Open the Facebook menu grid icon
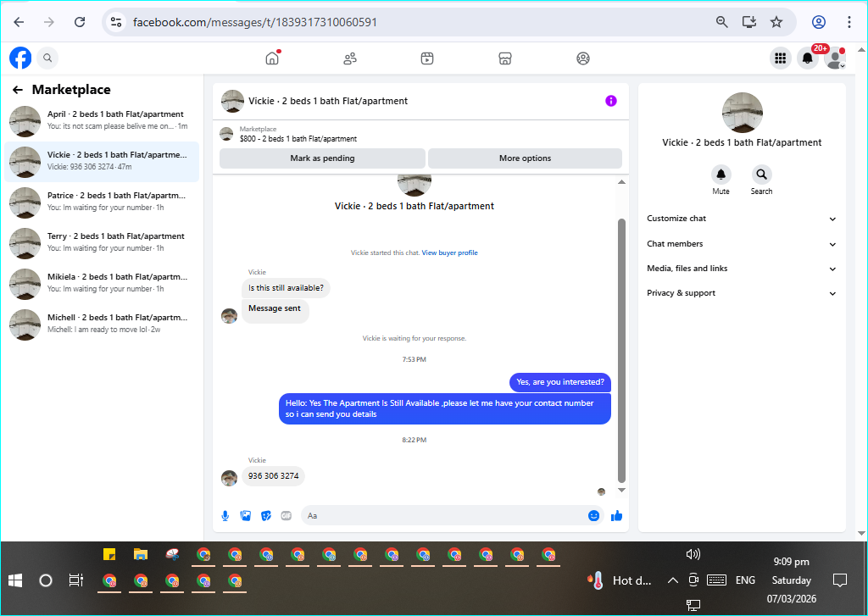 tap(781, 58)
